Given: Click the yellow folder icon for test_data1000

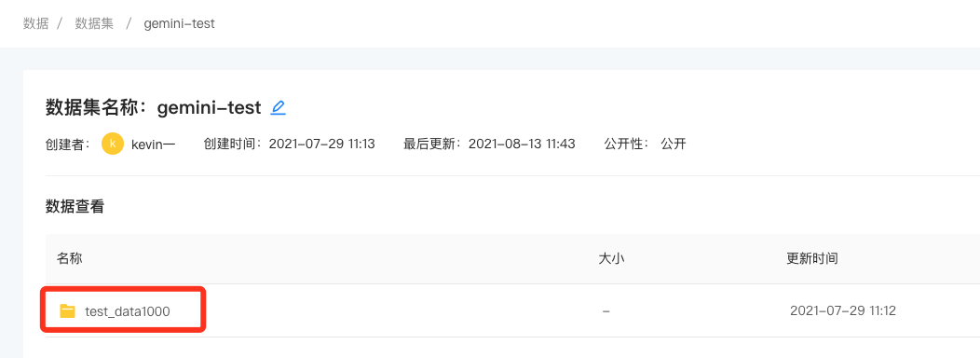Looking at the screenshot, I should tap(67, 310).
